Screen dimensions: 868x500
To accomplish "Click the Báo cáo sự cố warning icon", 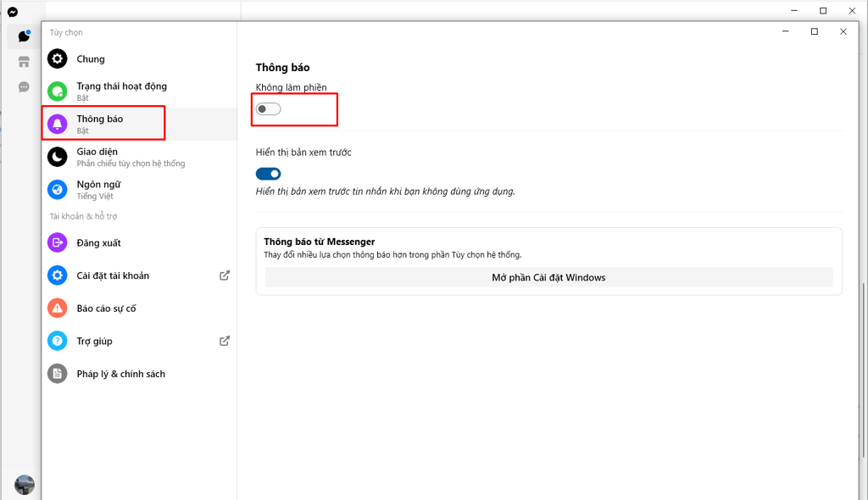I will click(x=57, y=308).
